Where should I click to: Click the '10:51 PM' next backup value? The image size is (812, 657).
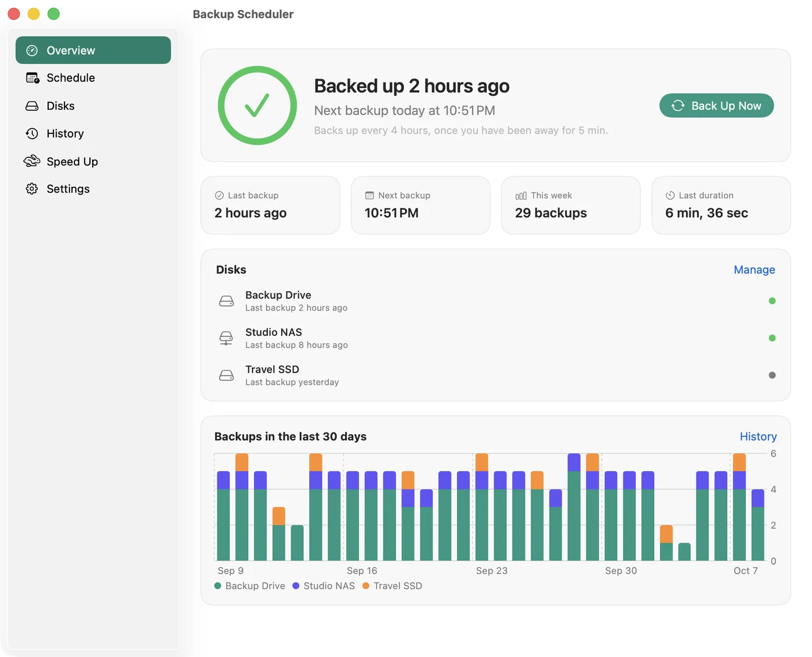click(391, 213)
